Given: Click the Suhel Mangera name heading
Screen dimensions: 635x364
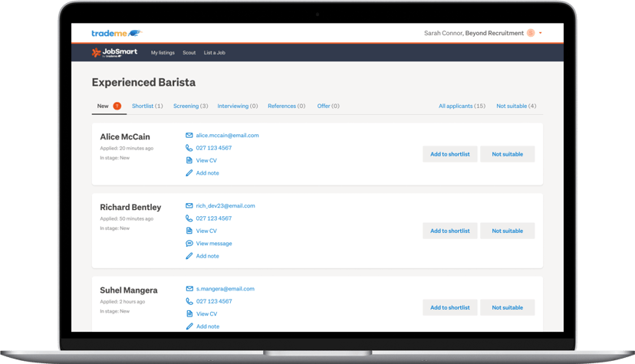Looking at the screenshot, I should point(129,290).
